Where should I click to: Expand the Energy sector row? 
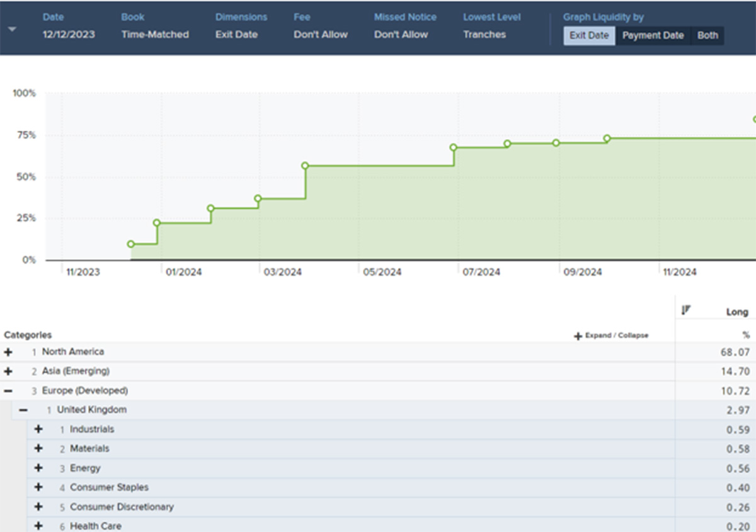coord(38,468)
